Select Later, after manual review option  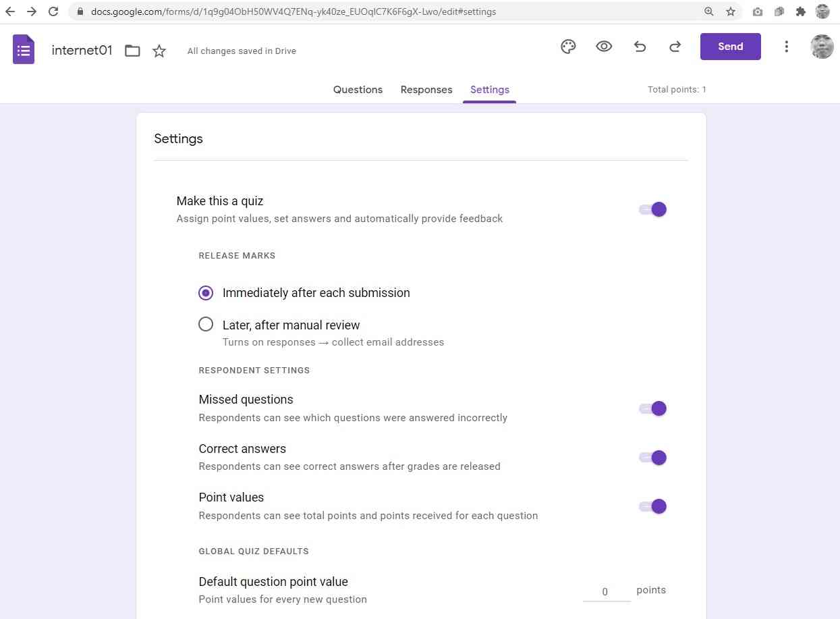[x=206, y=325]
